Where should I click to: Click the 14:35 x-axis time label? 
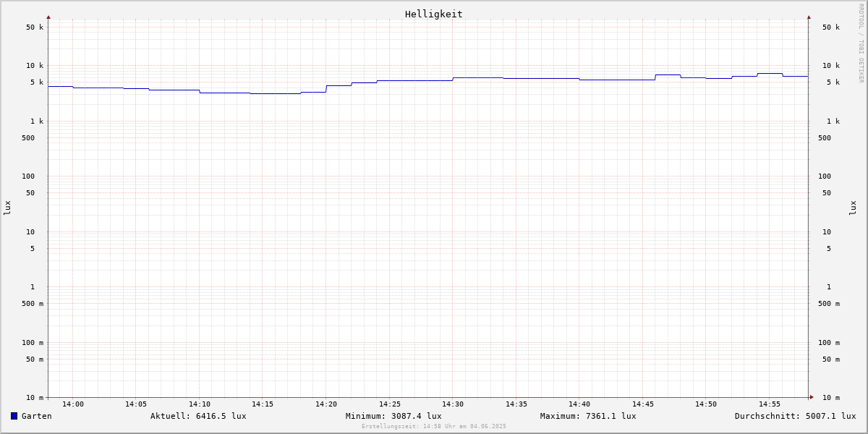pyautogui.click(x=516, y=404)
